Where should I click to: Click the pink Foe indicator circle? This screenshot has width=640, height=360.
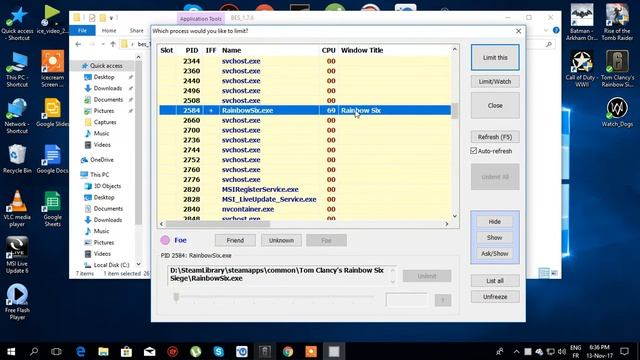pyautogui.click(x=165, y=240)
